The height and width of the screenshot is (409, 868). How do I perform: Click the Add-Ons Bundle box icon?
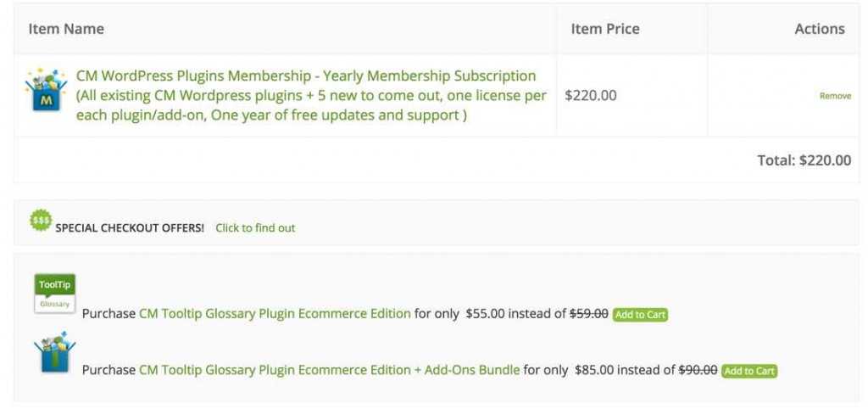click(54, 352)
